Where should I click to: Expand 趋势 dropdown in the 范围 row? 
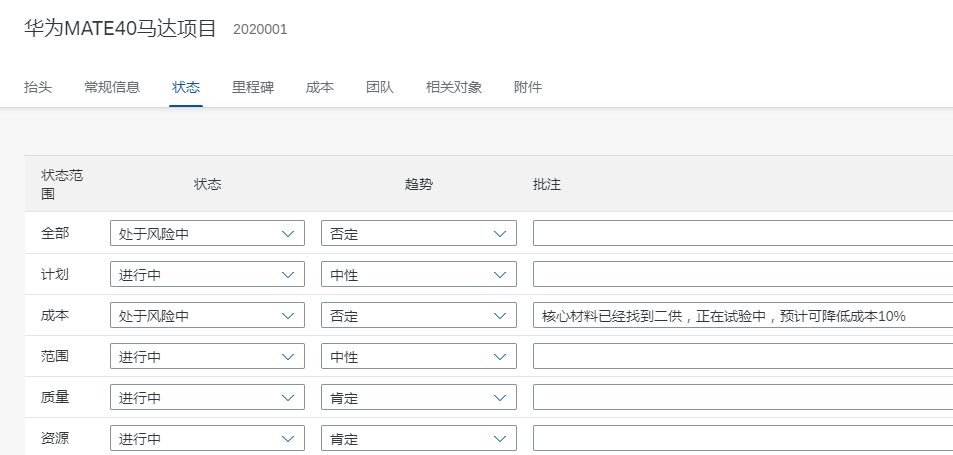419,356
